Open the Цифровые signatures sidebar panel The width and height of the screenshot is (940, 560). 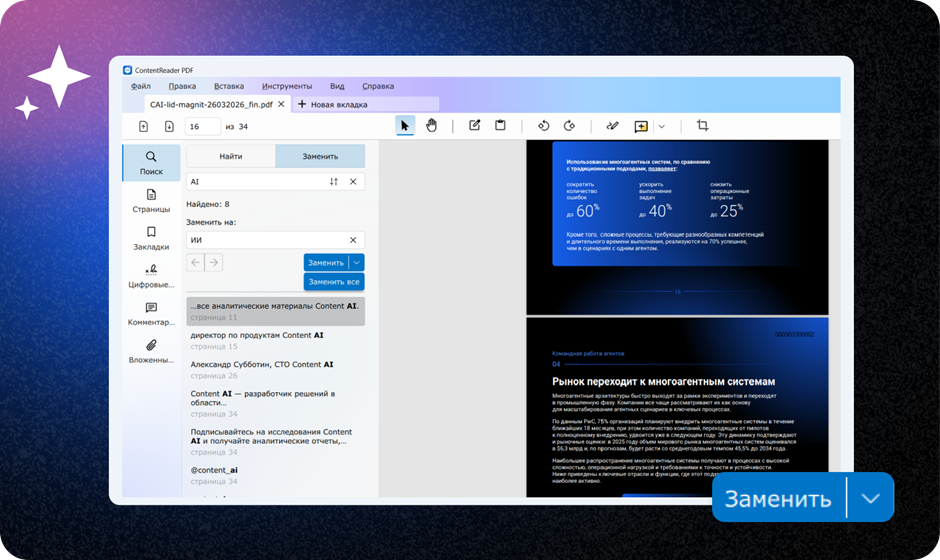[151, 276]
